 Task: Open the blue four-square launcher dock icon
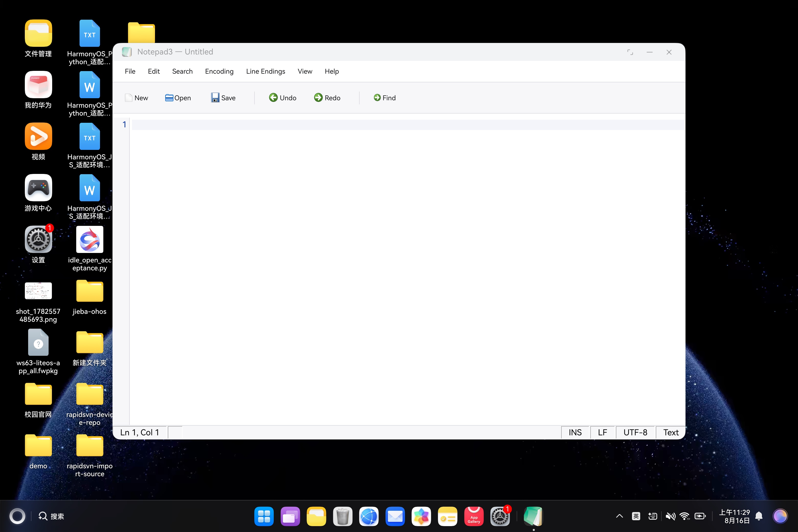point(264,516)
